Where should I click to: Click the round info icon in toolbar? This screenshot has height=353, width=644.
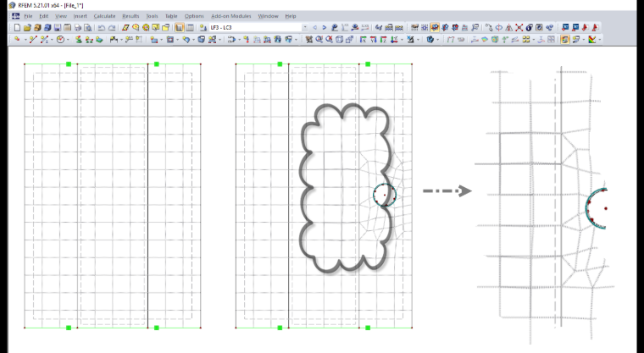pos(529,27)
